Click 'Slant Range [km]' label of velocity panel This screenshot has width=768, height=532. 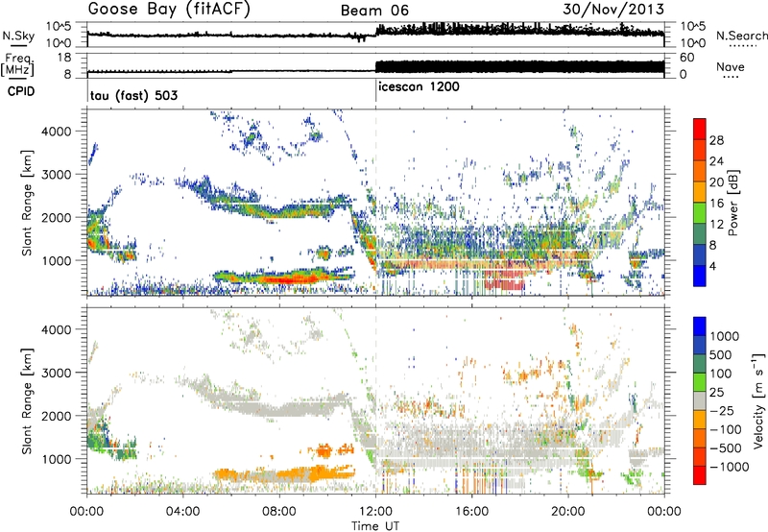(27, 400)
